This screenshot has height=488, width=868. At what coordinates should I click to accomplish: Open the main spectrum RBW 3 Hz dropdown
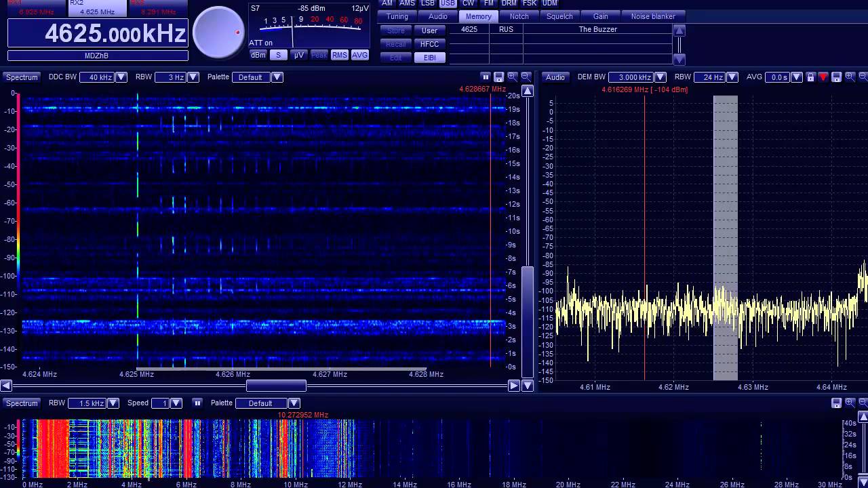tap(193, 77)
